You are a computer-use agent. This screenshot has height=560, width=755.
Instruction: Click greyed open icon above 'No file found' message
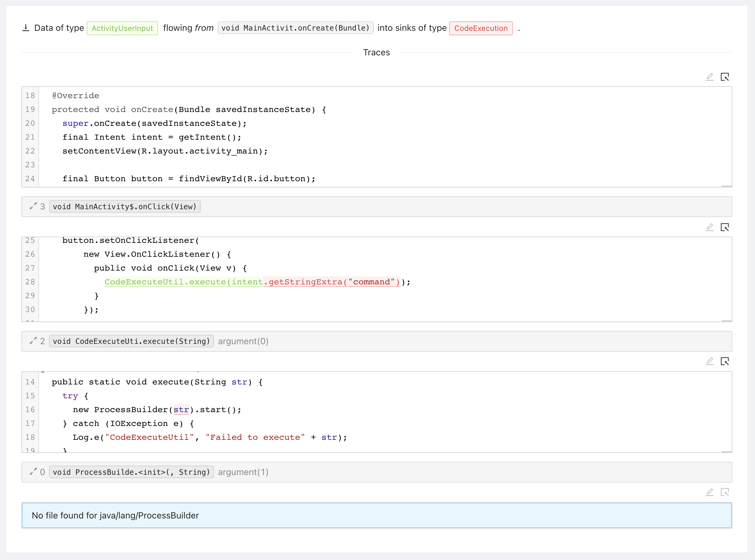pyautogui.click(x=724, y=492)
